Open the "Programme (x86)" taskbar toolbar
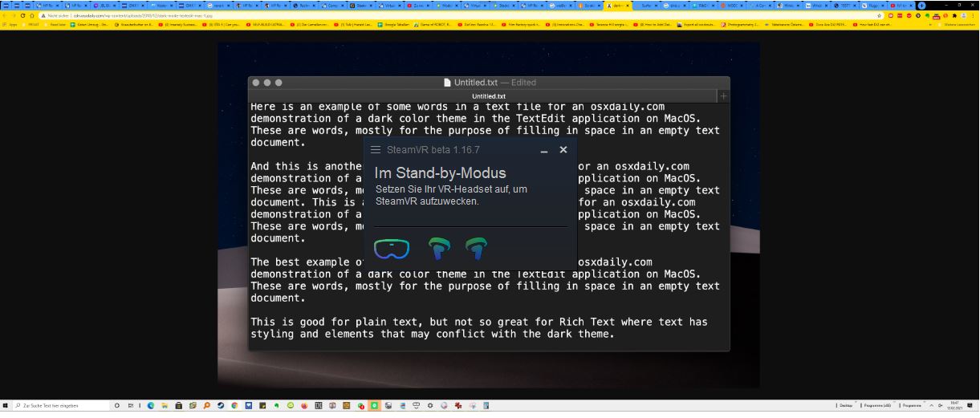 (877, 405)
